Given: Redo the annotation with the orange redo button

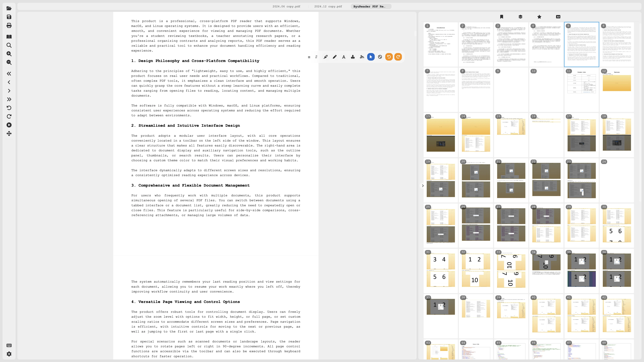Looking at the screenshot, I should point(398,57).
